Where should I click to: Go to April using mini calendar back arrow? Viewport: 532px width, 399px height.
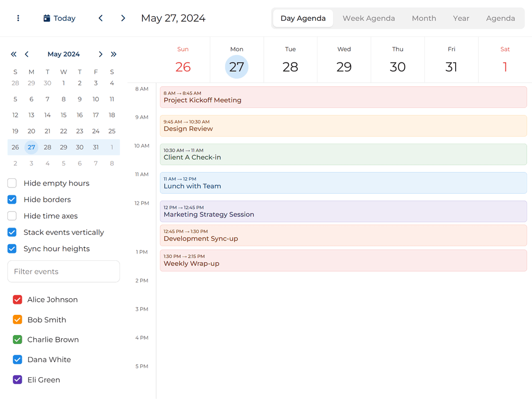(x=26, y=54)
